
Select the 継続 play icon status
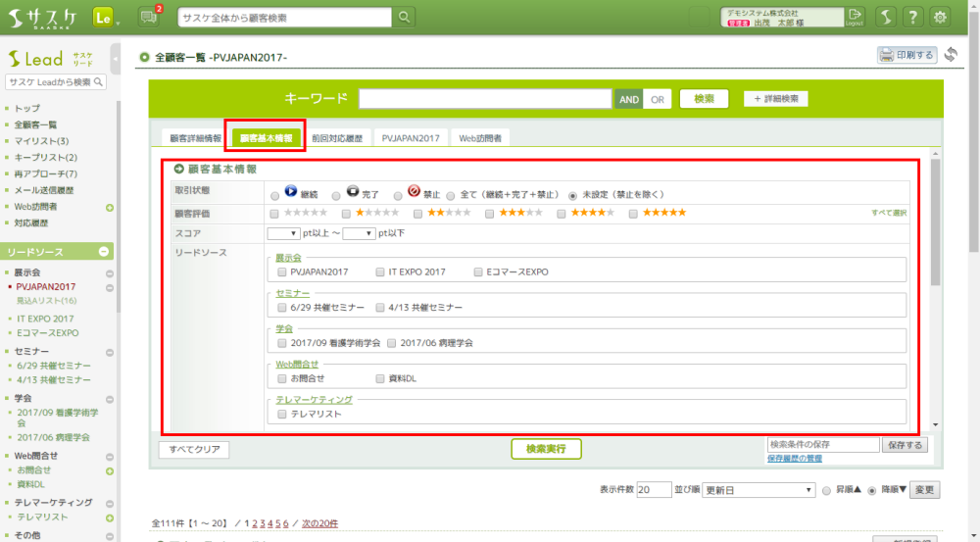(x=291, y=191)
